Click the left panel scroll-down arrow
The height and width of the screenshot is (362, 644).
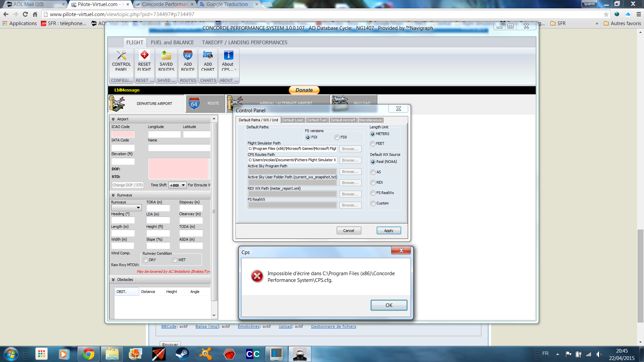coord(214,315)
